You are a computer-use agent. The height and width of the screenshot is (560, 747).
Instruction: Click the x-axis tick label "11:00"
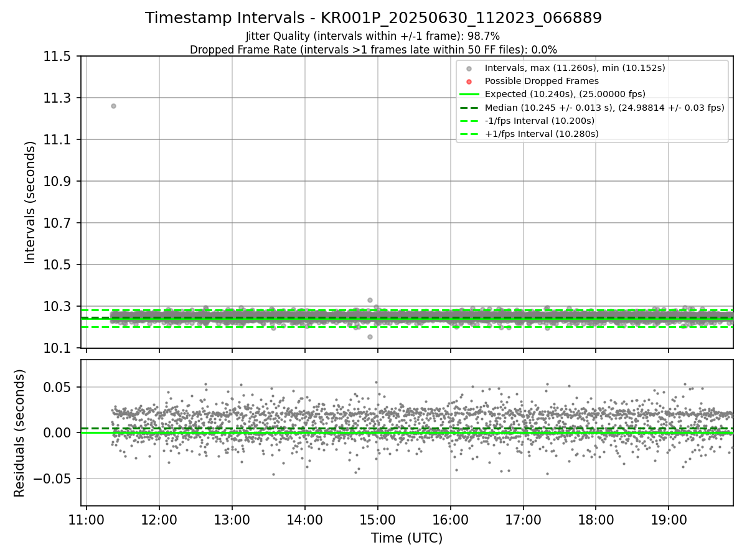87,518
